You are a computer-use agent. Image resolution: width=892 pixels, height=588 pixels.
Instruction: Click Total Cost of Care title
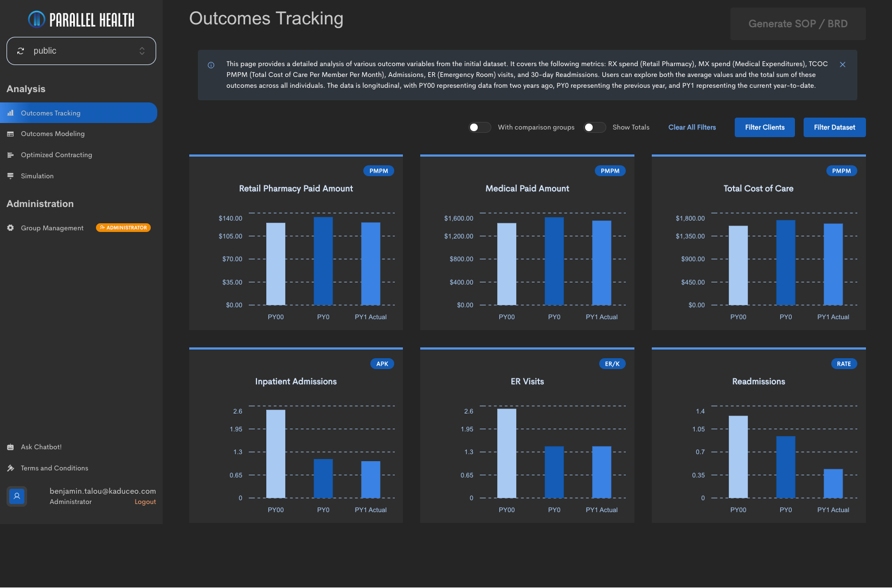759,189
